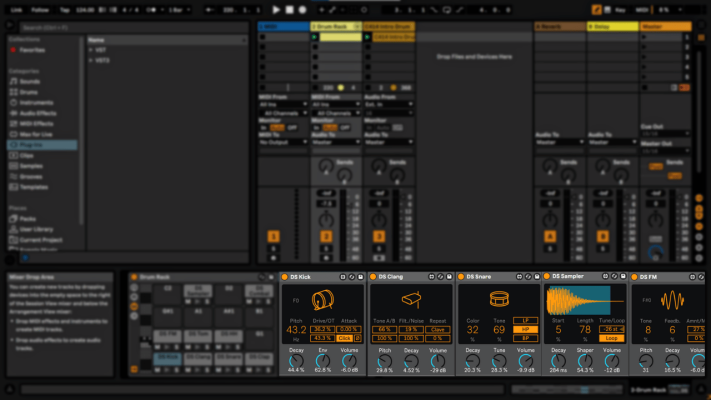This screenshot has height=400, width=711.
Task: Open track 2 Audio To Master dropdown
Action: tap(336, 142)
